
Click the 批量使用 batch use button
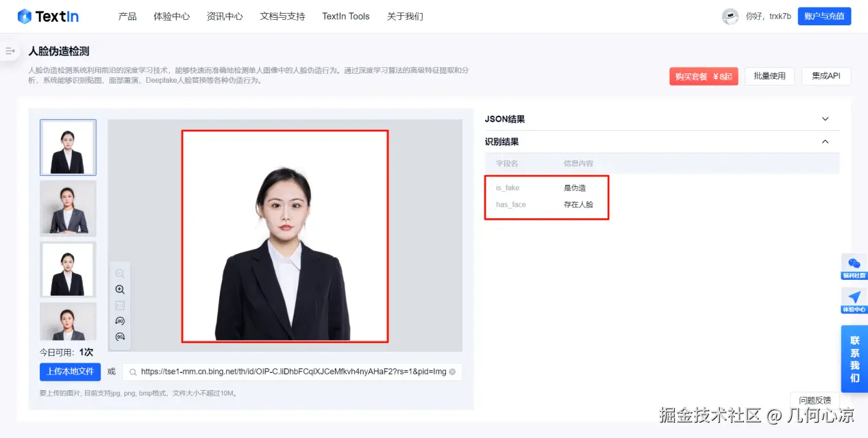coord(769,76)
